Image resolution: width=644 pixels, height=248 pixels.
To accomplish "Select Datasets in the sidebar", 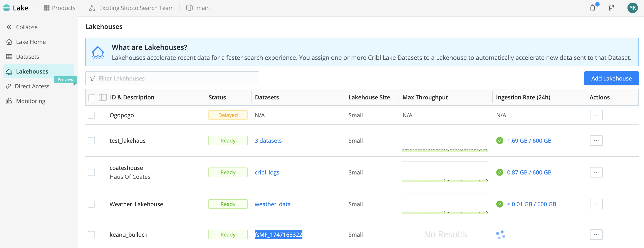I will tap(27, 57).
